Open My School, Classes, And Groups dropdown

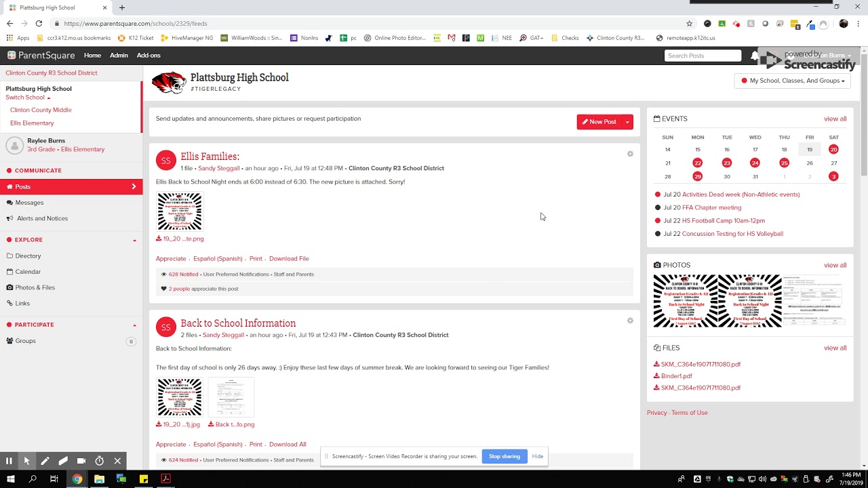(793, 81)
